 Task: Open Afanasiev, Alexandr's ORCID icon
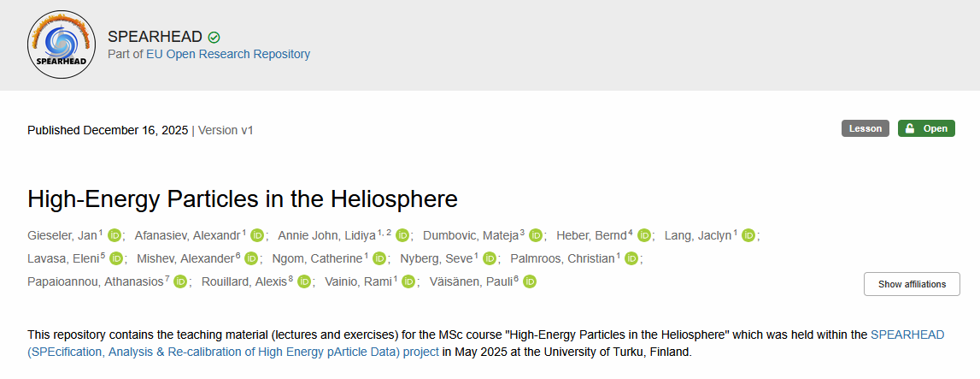[257, 235]
